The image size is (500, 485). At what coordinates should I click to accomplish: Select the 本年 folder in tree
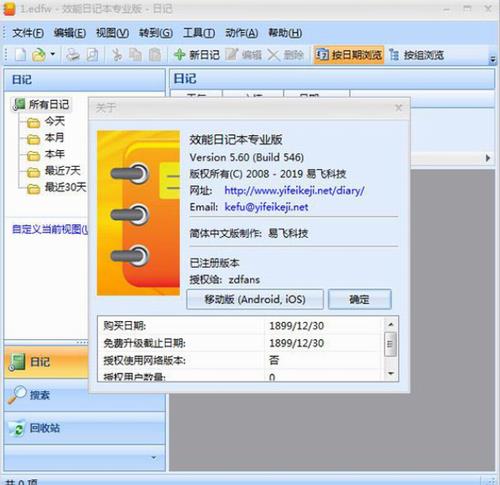[54, 154]
